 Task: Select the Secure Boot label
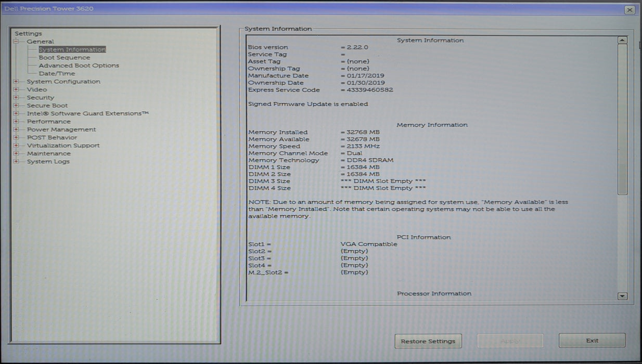47,106
